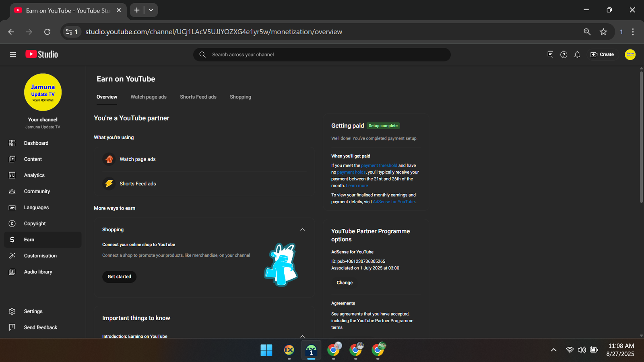Click the comments icon in top bar
The width and height of the screenshot is (644, 362).
(x=550, y=55)
